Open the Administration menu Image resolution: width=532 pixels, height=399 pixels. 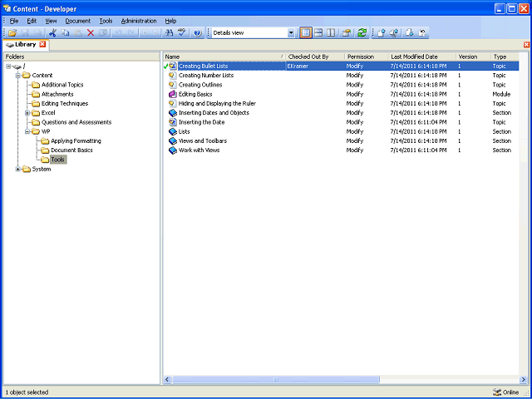(139, 21)
